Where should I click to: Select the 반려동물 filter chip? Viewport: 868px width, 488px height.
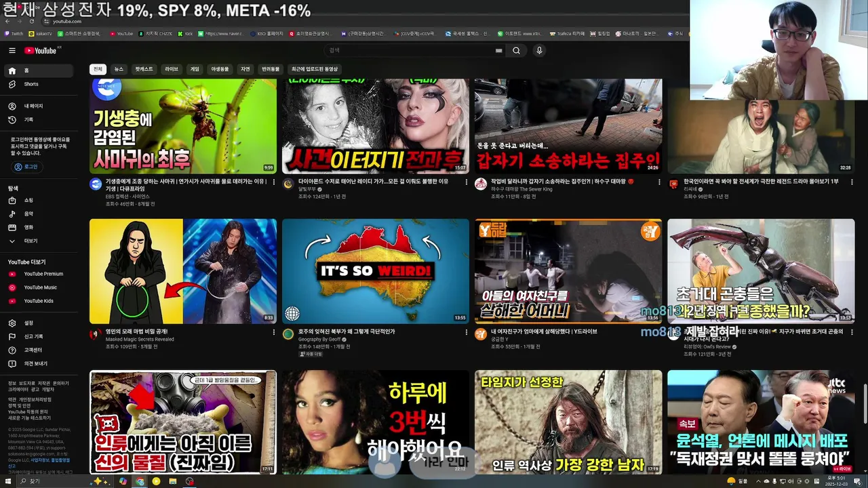pos(271,69)
